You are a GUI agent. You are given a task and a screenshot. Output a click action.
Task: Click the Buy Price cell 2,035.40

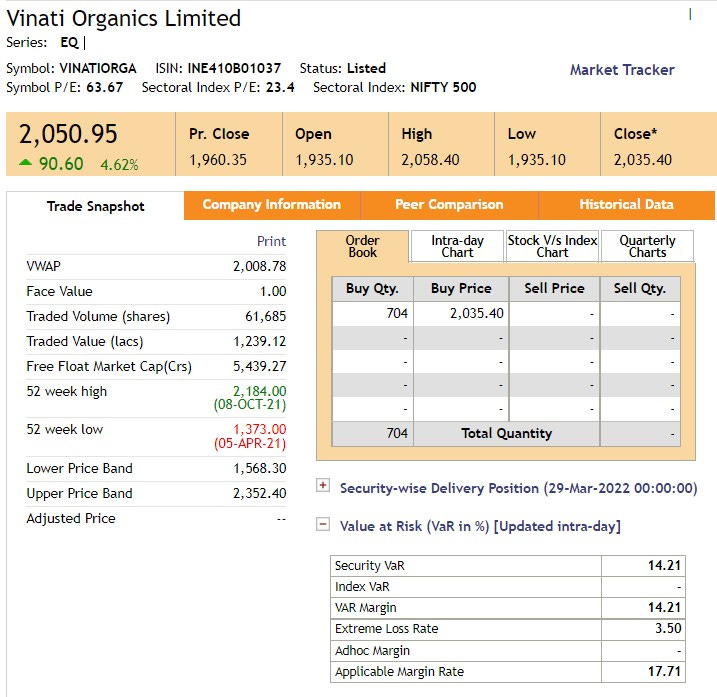point(476,313)
